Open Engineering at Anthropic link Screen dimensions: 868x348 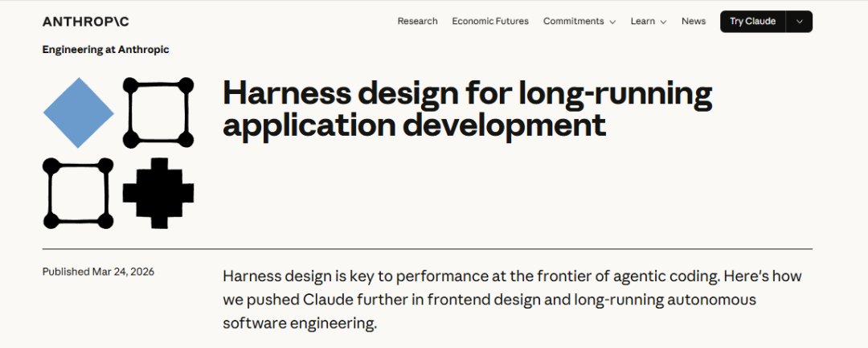(x=106, y=50)
